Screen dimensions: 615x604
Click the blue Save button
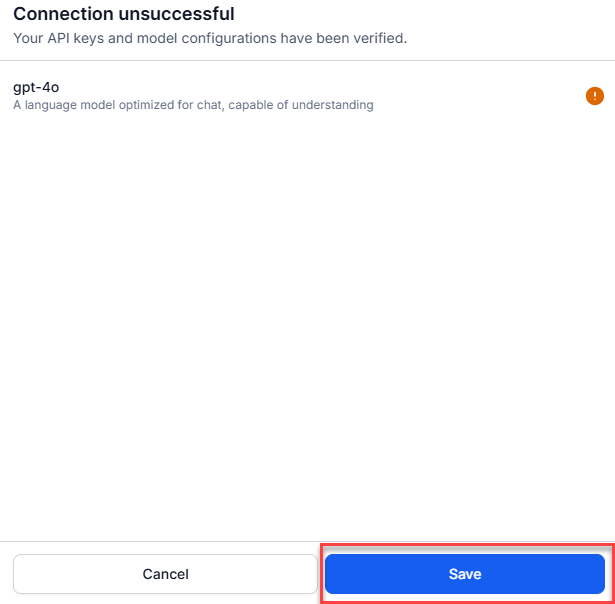point(465,574)
